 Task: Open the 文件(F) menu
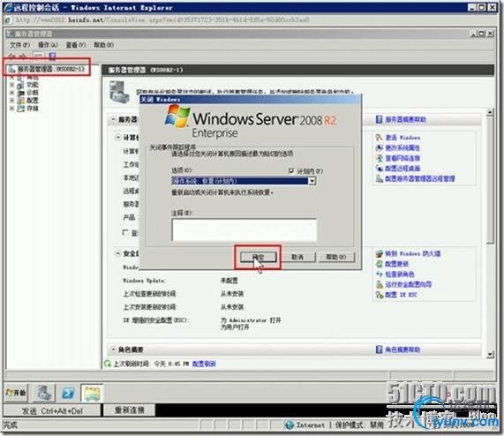[19, 45]
